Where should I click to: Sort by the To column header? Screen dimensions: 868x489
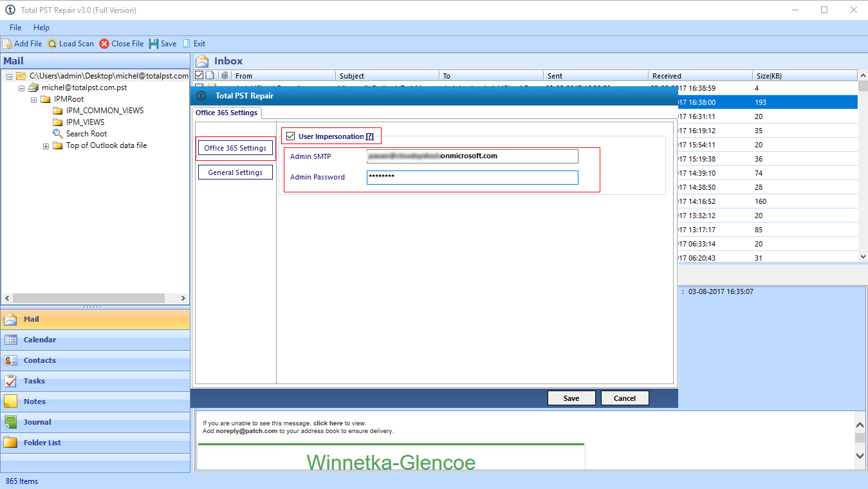coord(492,76)
